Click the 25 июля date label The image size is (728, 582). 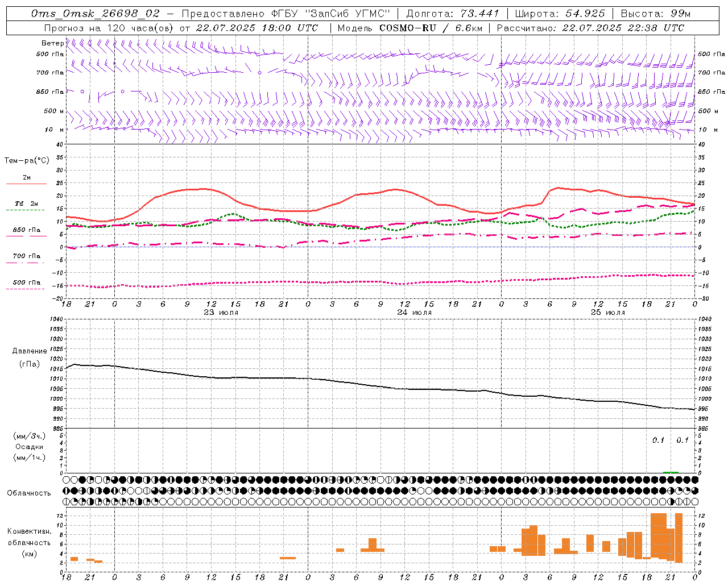608,313
